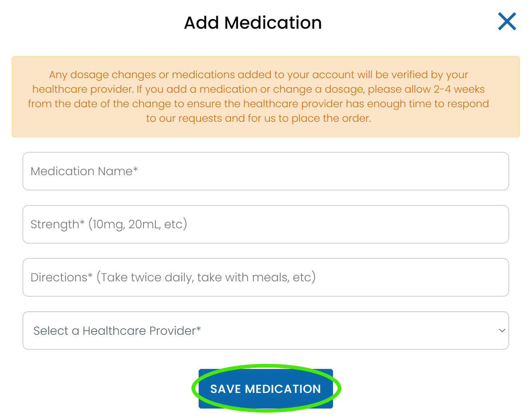Click the blue X icon
532x418 pixels.
click(x=507, y=21)
